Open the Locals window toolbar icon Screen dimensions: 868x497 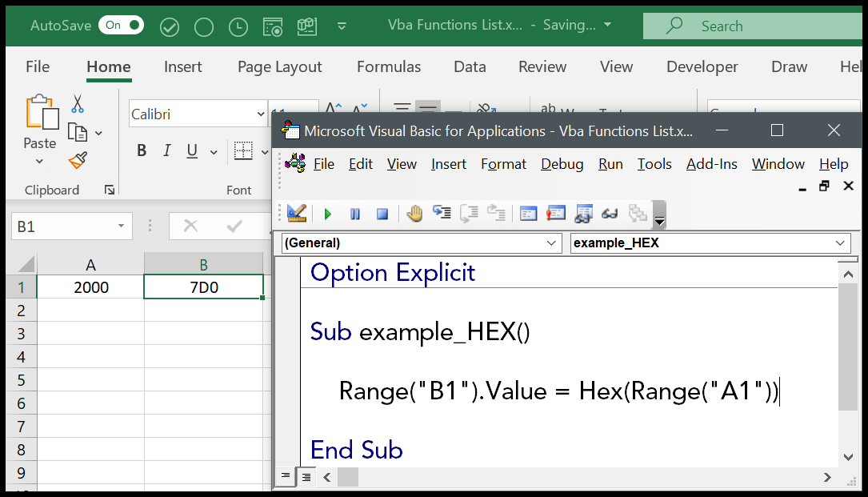pos(528,214)
